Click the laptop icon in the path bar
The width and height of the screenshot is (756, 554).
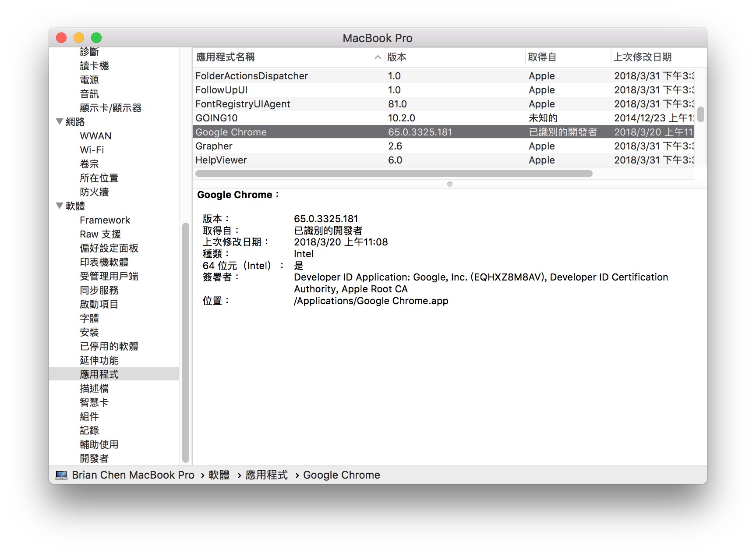pyautogui.click(x=61, y=475)
